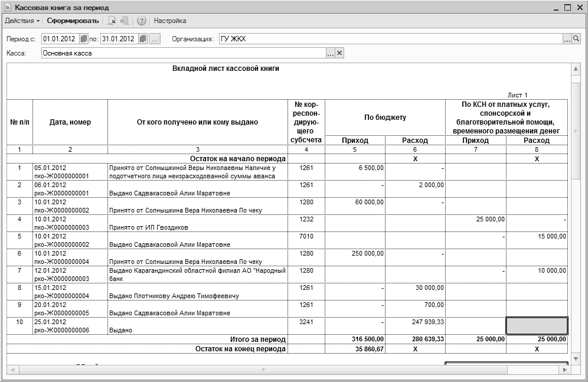The image size is (588, 382).
Task: Open Касса selection via ellipsis button
Action: click(331, 53)
